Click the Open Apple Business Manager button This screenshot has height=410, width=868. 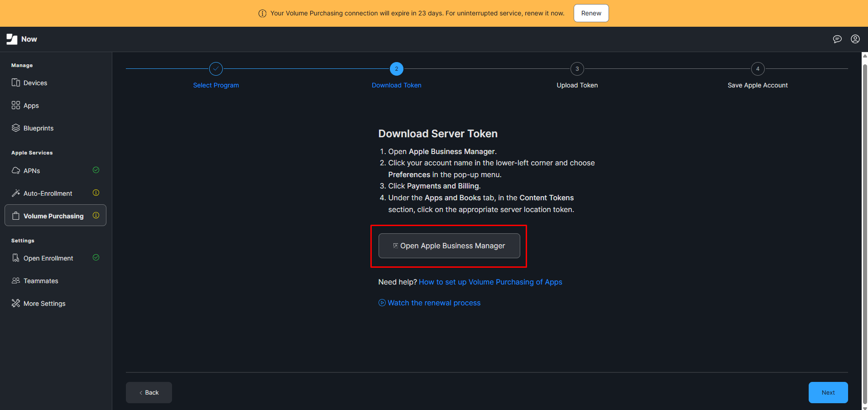449,246
